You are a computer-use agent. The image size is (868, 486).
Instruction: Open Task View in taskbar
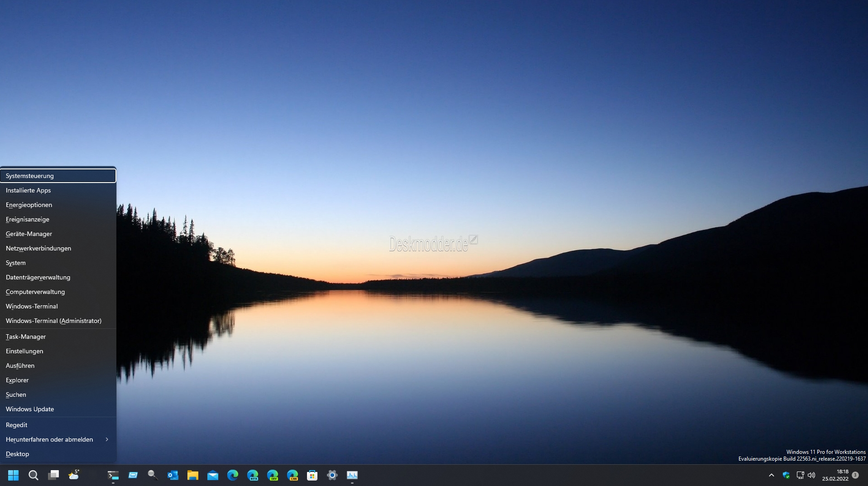pos(53,475)
